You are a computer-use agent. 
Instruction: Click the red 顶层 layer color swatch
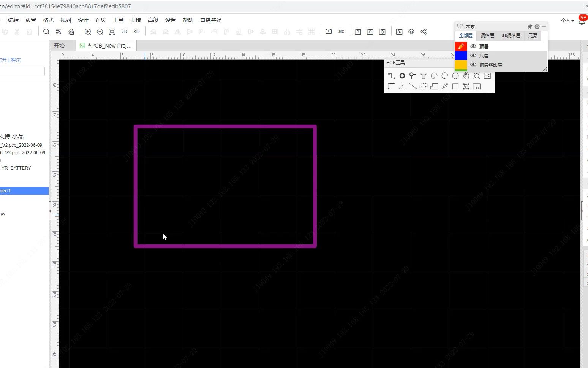(461, 46)
